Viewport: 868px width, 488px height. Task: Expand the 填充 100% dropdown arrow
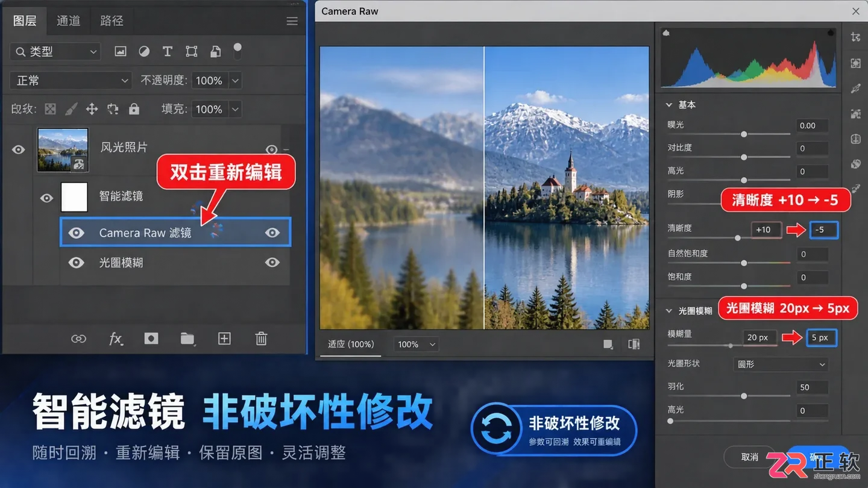pyautogui.click(x=235, y=109)
